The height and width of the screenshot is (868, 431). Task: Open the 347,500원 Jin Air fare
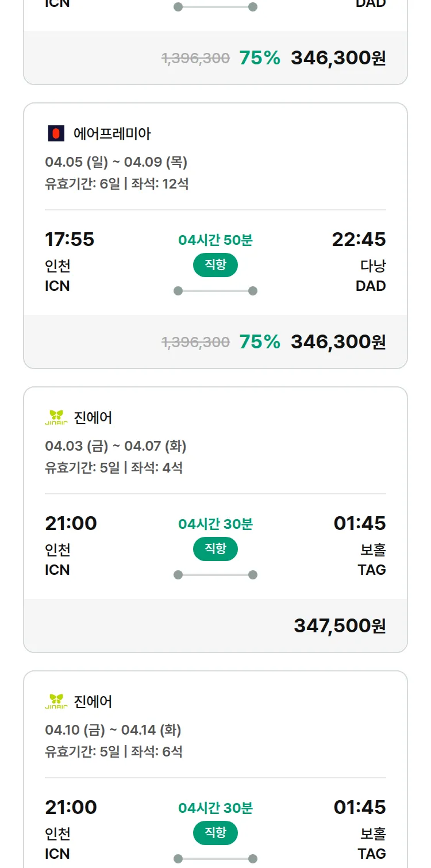(340, 625)
